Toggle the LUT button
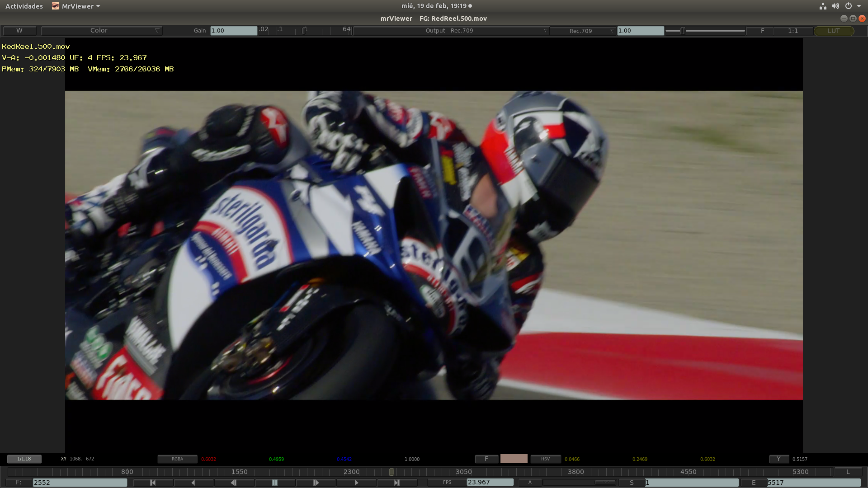 point(834,31)
